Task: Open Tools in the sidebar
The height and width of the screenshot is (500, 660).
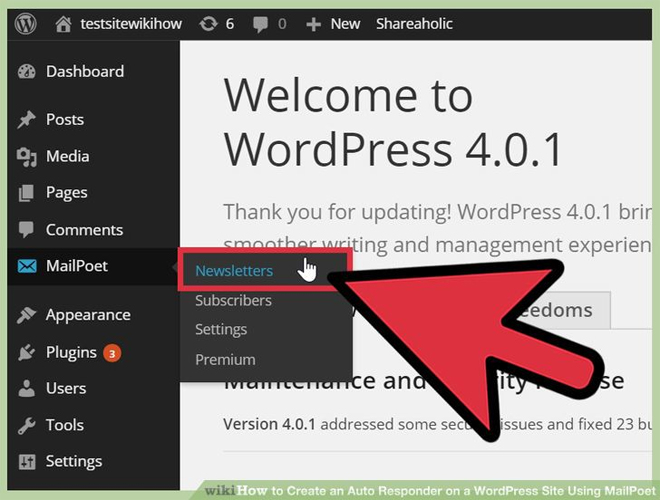Action: pos(65,425)
